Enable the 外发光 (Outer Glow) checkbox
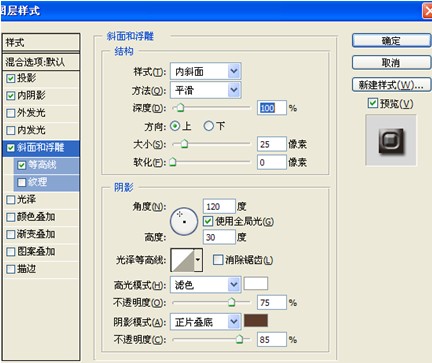432x363 pixels. [11, 113]
